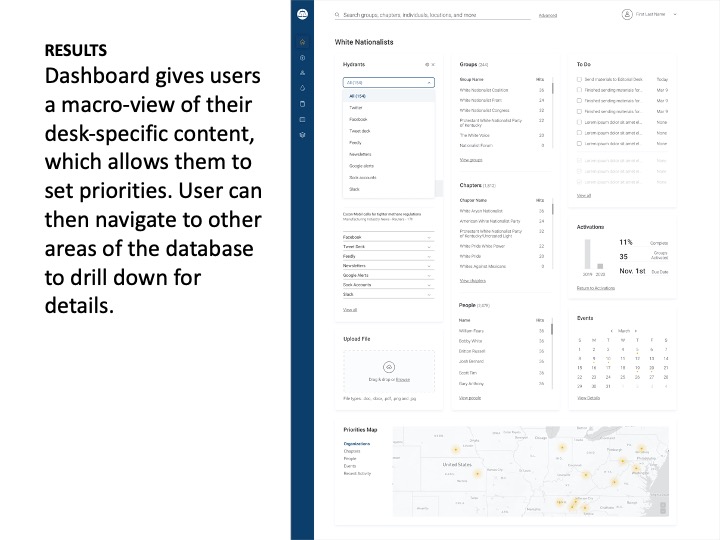Click the Chapters list scrollbar
This screenshot has height=540, width=720.
point(552,209)
